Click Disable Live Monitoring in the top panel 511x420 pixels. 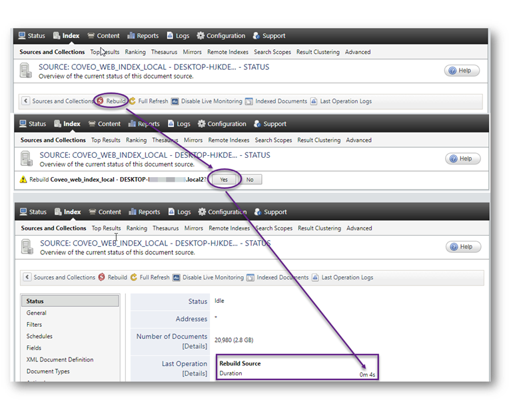pyautogui.click(x=207, y=101)
